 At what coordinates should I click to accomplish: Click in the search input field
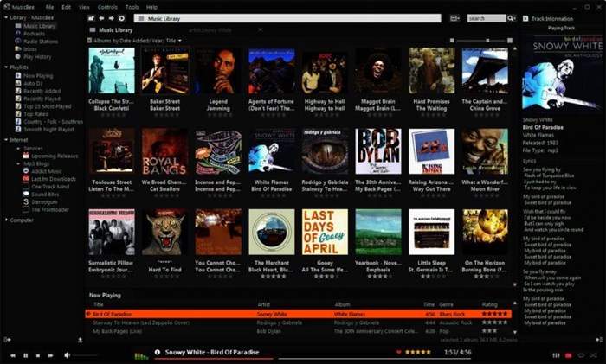[x=487, y=18]
